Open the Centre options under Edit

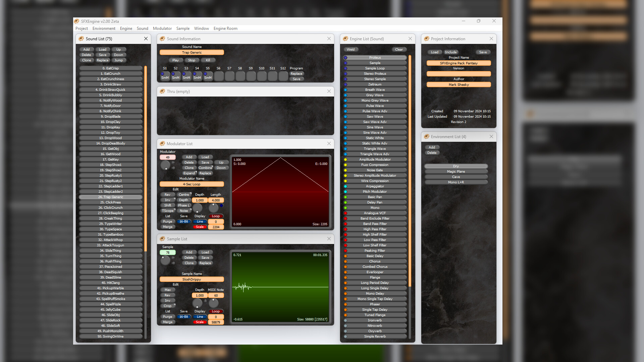point(184,194)
